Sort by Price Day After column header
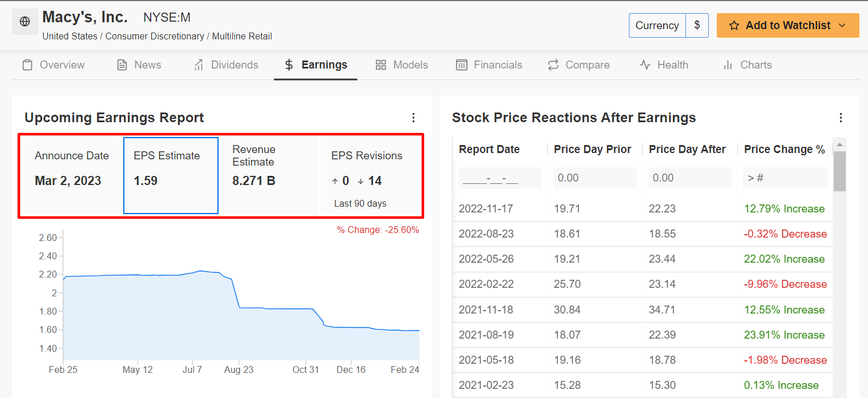 687,150
